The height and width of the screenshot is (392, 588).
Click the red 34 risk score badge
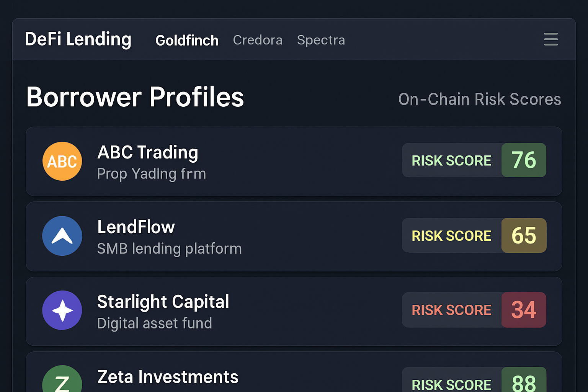click(x=524, y=310)
